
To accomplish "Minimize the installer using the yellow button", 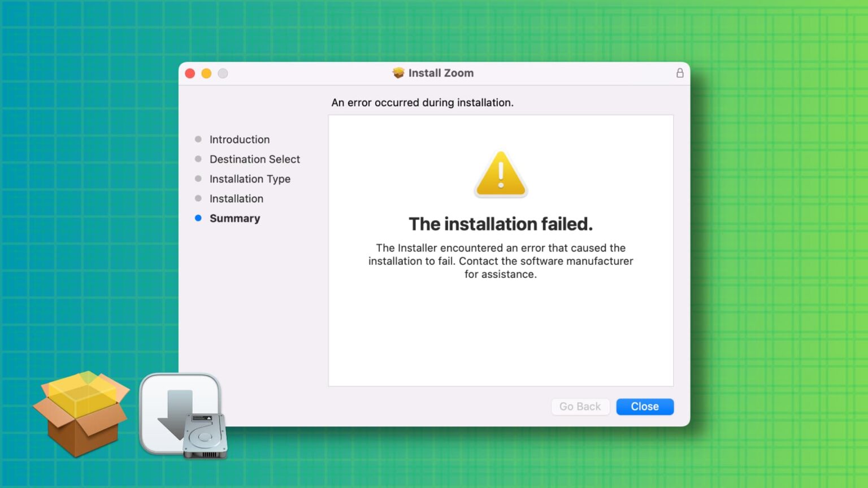I will [206, 73].
